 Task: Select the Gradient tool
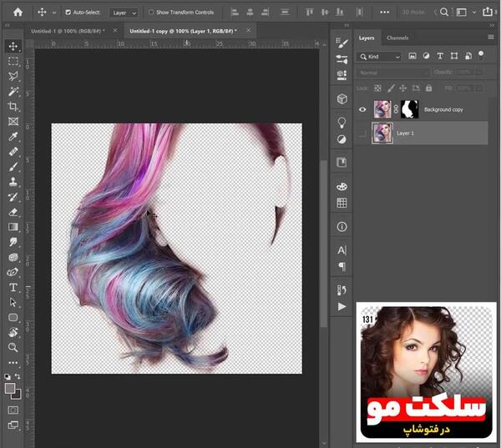click(13, 227)
